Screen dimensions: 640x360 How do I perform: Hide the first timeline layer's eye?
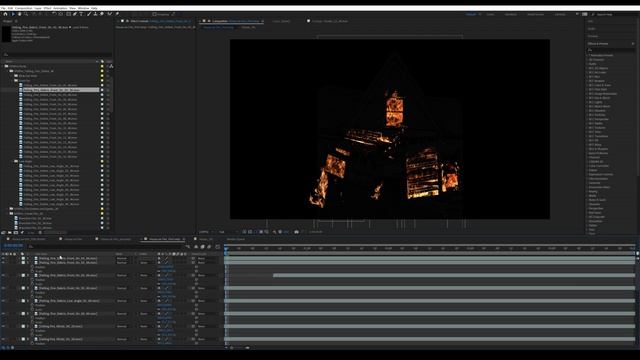click(x=3, y=258)
